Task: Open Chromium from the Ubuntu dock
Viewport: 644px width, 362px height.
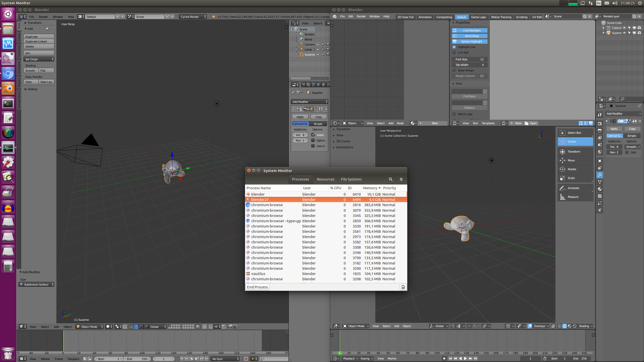Action: [8, 74]
